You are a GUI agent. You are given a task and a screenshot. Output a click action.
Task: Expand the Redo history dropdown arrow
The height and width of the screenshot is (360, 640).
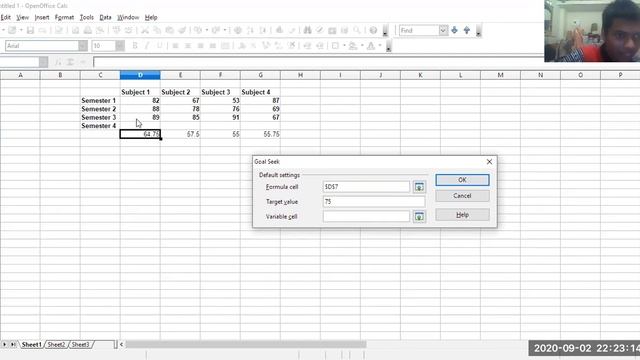(224, 30)
